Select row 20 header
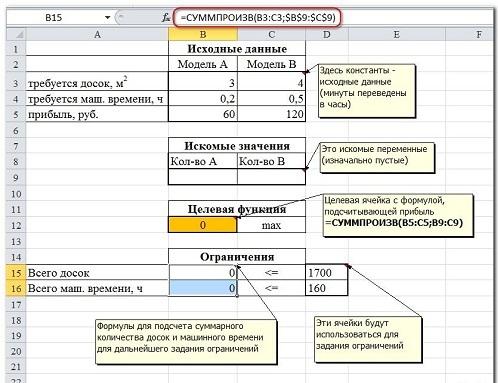Viewport: 498px width, 383px height. 16,351
